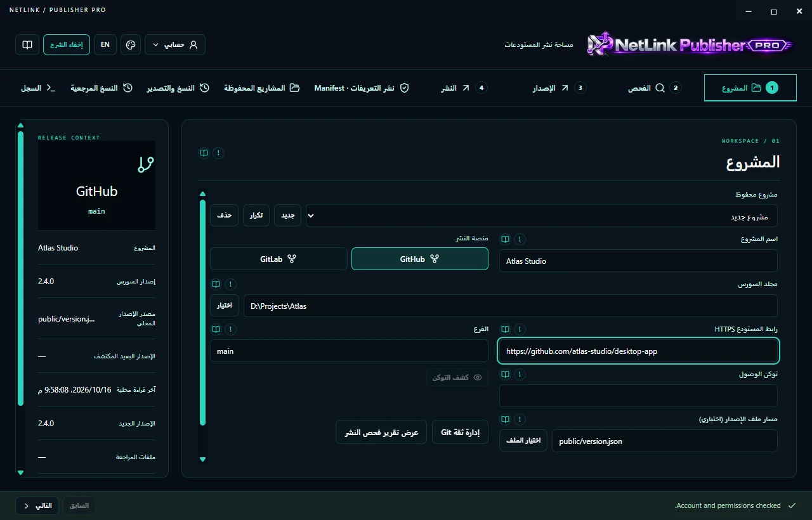Open the النسخ المرجعية tab
812x520 pixels.
click(x=101, y=88)
